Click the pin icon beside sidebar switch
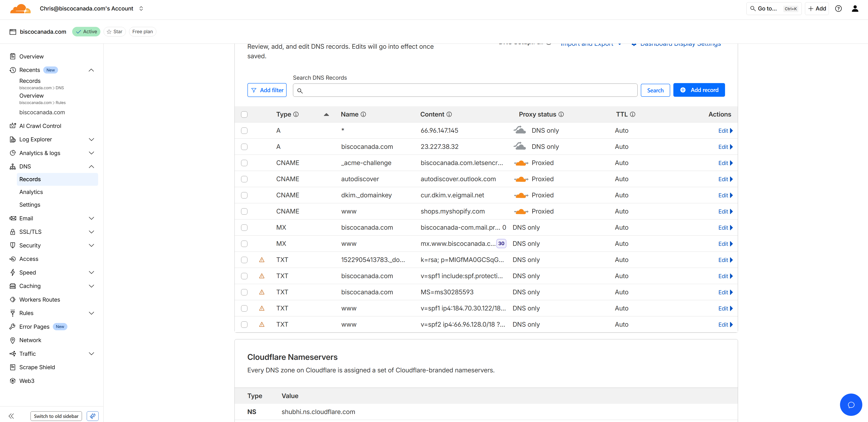The height and width of the screenshot is (422, 868). tap(92, 416)
